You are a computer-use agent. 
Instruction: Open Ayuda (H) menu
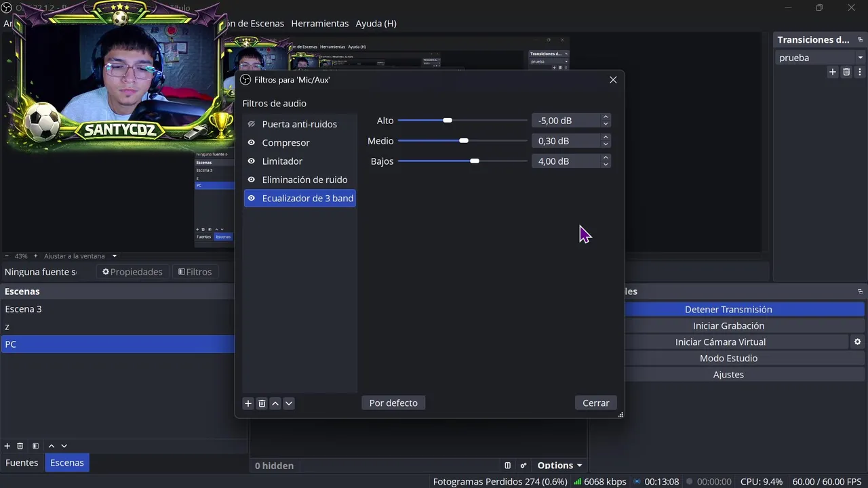376,23
